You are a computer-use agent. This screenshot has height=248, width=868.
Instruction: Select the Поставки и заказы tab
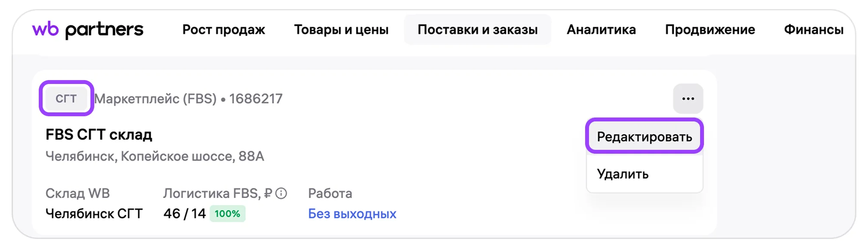click(477, 30)
